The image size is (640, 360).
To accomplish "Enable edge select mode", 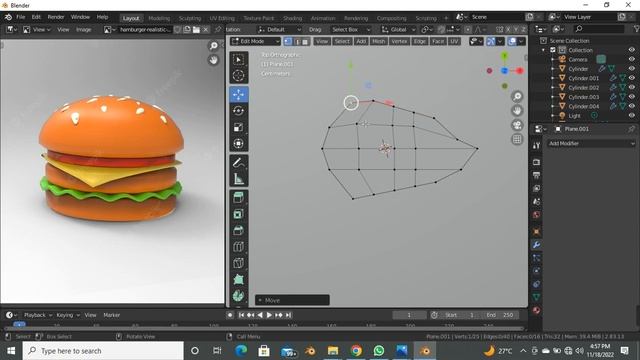I will click(x=297, y=41).
